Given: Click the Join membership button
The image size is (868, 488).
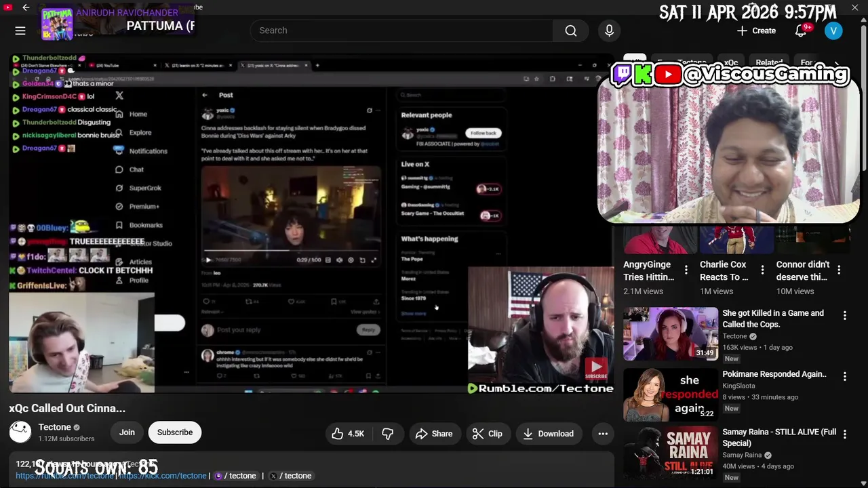Looking at the screenshot, I should [127, 432].
